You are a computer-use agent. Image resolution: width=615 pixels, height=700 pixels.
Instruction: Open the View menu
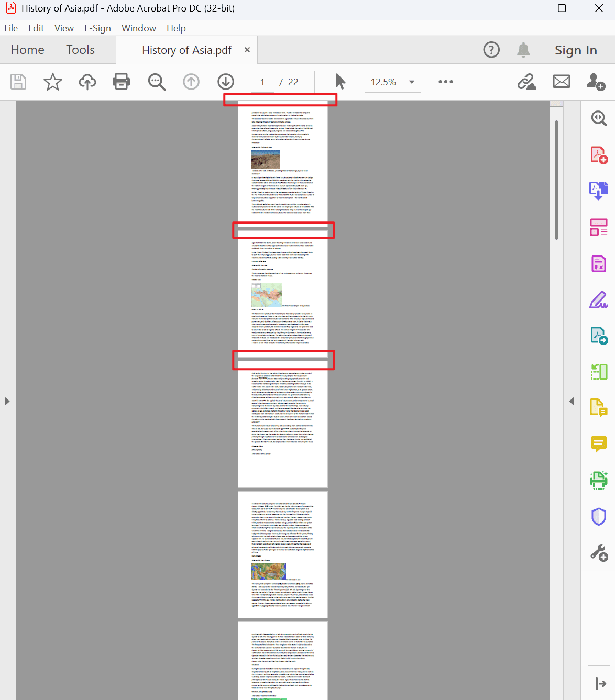click(64, 28)
